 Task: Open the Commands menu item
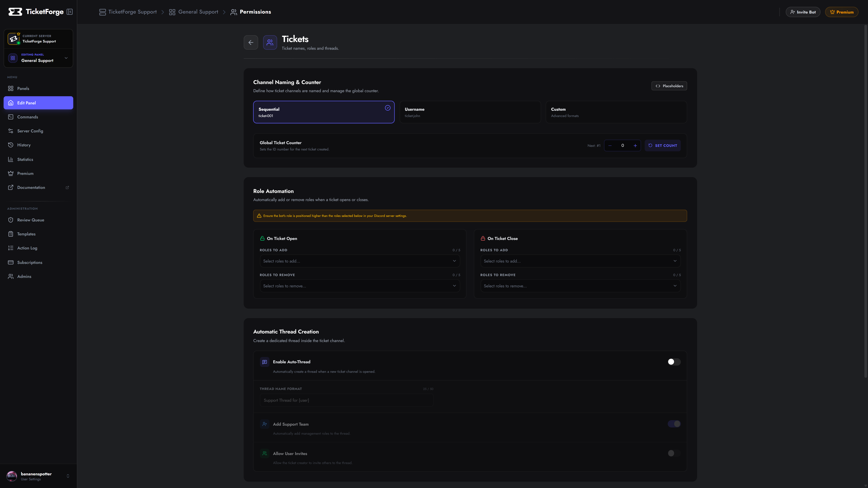[x=38, y=117]
